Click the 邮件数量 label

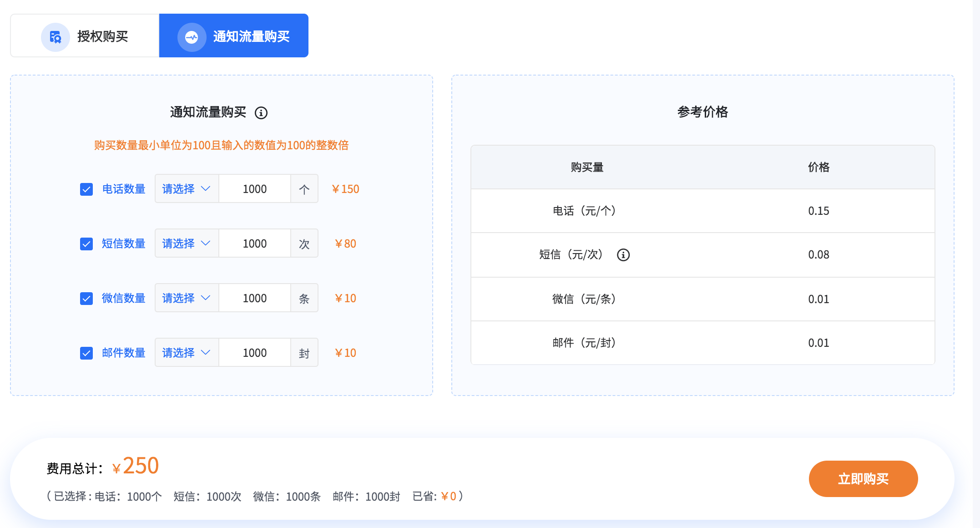click(x=124, y=353)
